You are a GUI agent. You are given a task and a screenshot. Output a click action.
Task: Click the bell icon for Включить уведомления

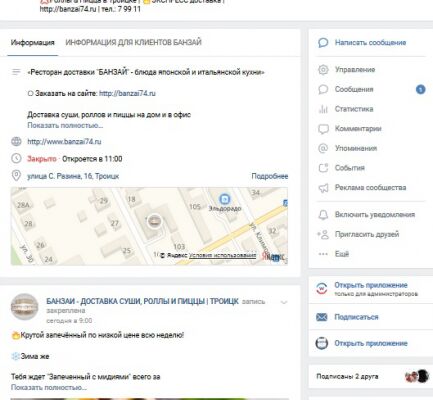click(x=323, y=215)
